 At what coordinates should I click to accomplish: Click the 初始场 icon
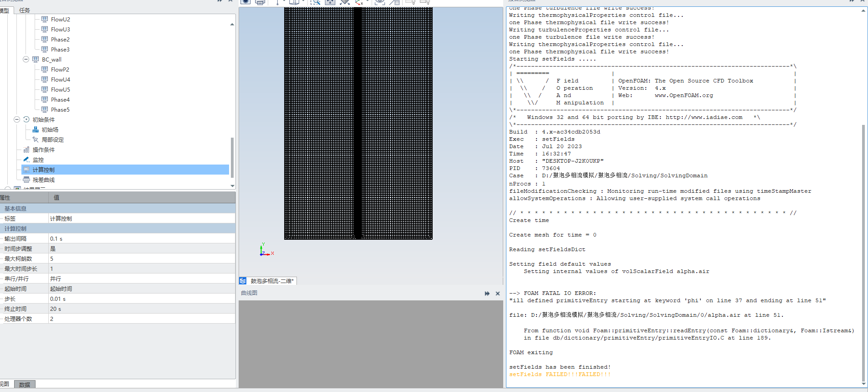(36, 129)
